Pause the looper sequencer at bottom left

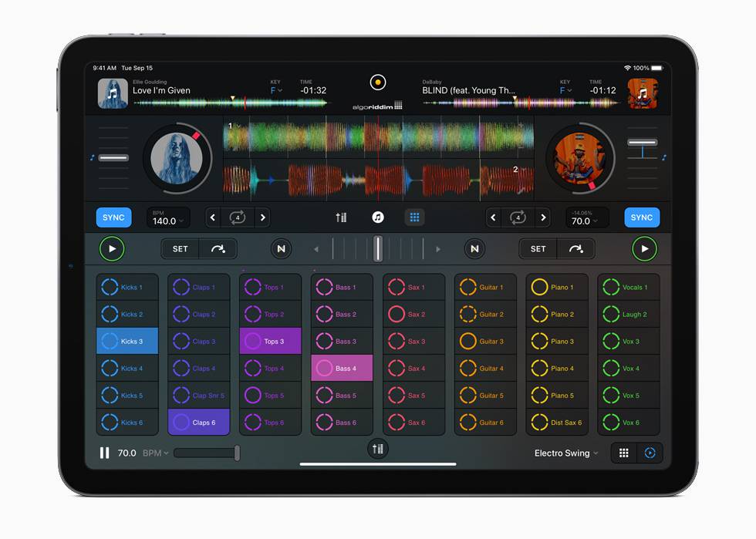coord(104,453)
